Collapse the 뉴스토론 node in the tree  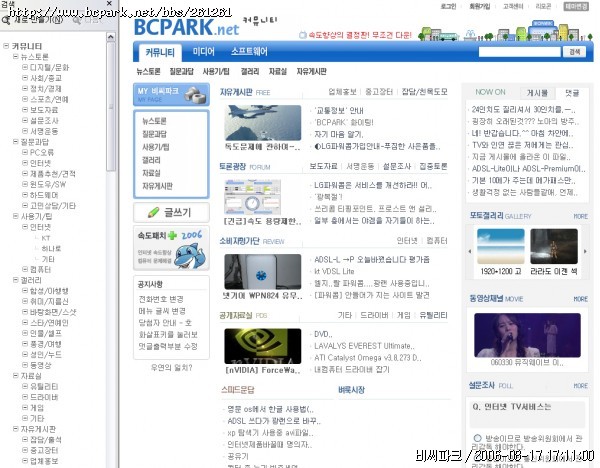tap(15, 57)
